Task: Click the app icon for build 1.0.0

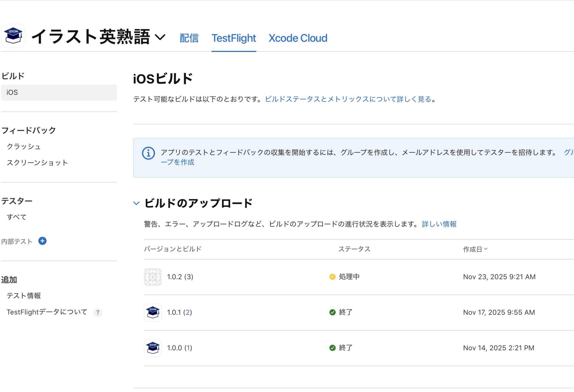Action: point(153,348)
